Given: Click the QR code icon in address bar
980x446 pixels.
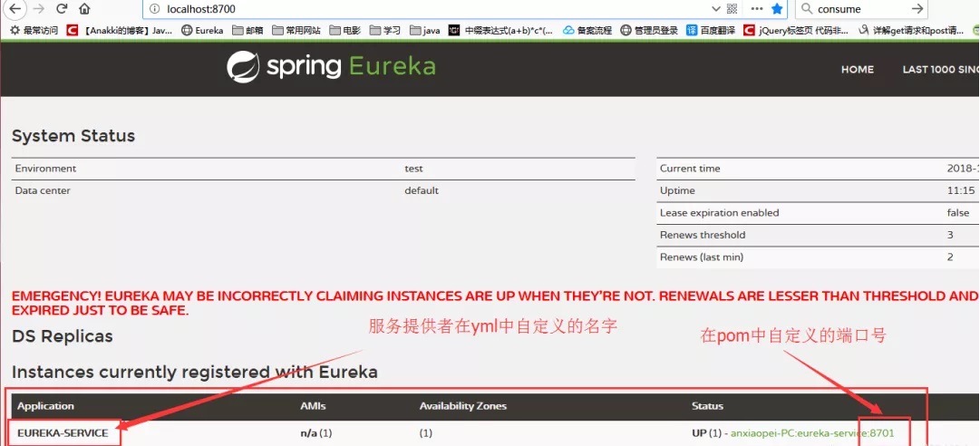Looking at the screenshot, I should tap(732, 9).
